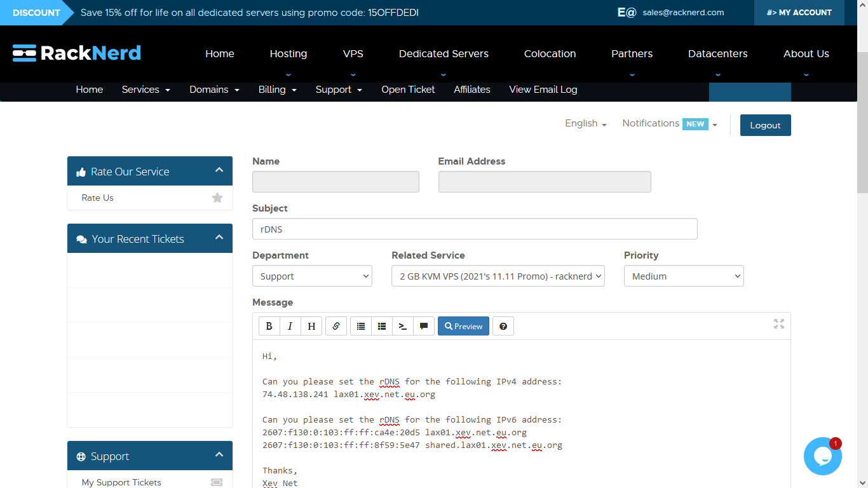Click the Rate Us star icon
This screenshot has width=868, height=488.
coord(217,198)
